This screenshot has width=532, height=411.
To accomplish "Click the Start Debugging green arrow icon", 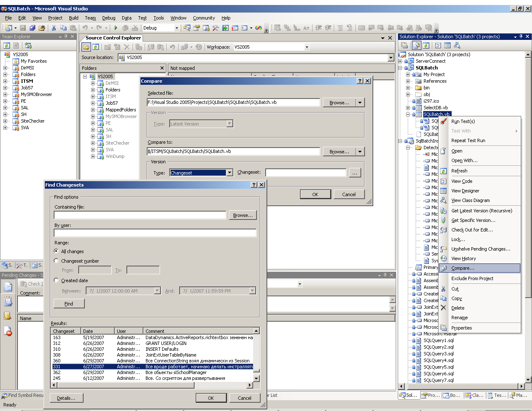I will 116,28.
